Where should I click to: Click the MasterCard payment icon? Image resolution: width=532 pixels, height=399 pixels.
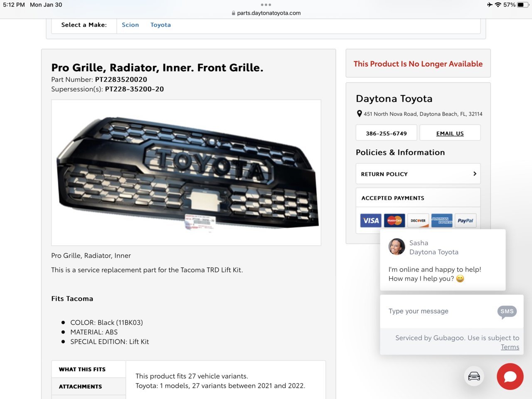394,221
